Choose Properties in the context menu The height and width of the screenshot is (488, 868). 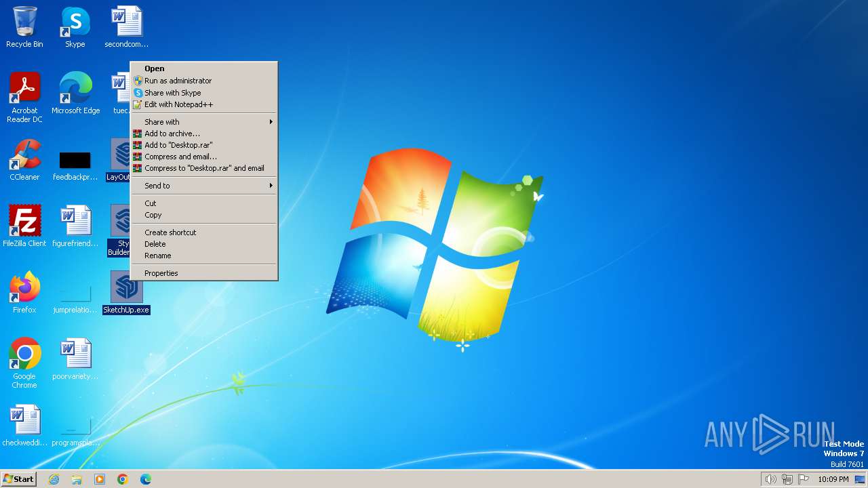pyautogui.click(x=204, y=273)
